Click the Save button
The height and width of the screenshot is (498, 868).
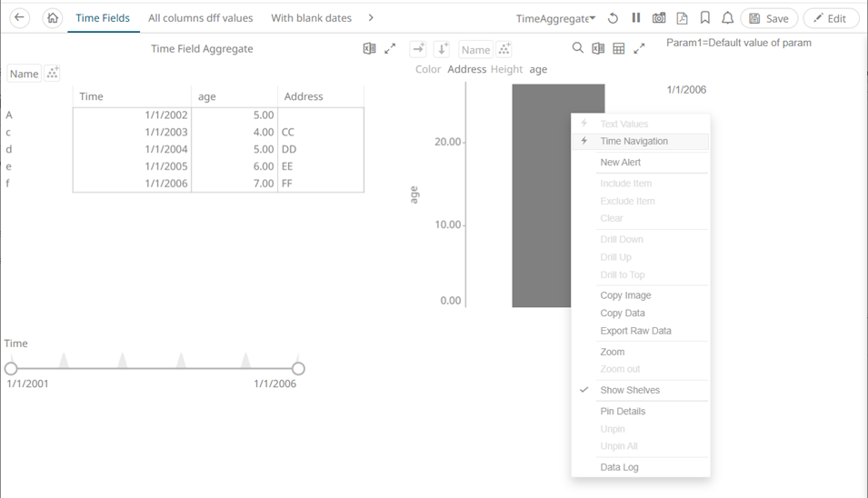769,18
